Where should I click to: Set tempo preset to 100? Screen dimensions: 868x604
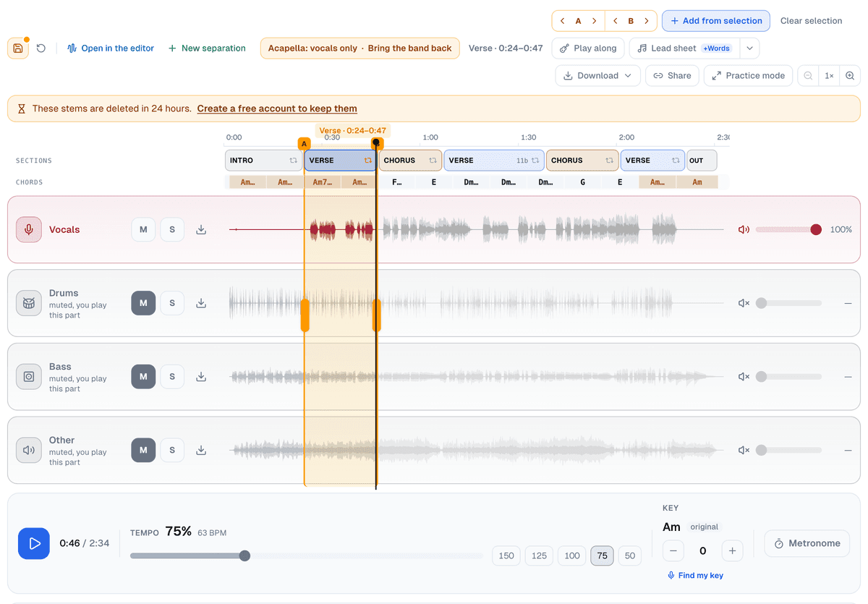(572, 556)
